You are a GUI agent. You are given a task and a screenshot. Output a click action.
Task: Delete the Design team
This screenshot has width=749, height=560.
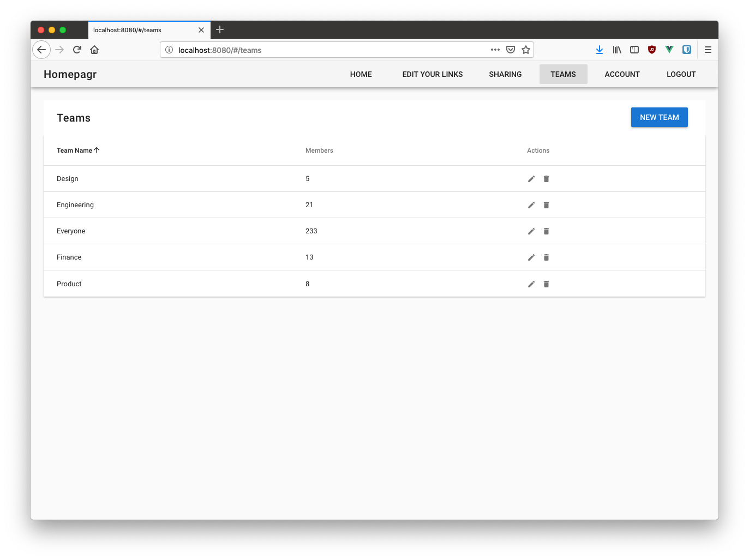(x=546, y=179)
